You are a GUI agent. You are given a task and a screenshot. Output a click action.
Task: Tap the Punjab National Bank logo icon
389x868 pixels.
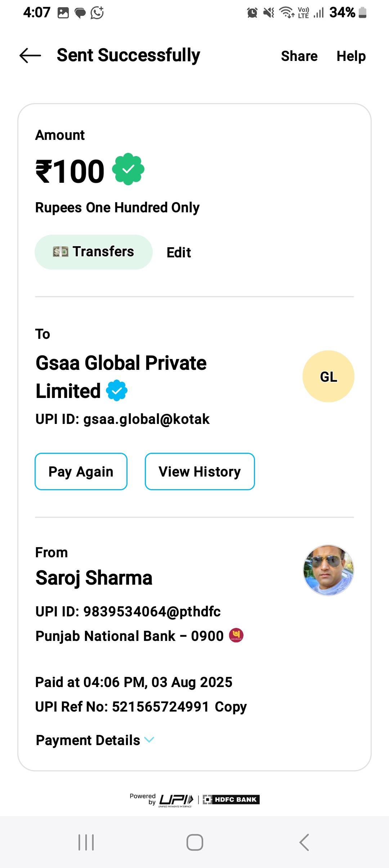pos(236,635)
